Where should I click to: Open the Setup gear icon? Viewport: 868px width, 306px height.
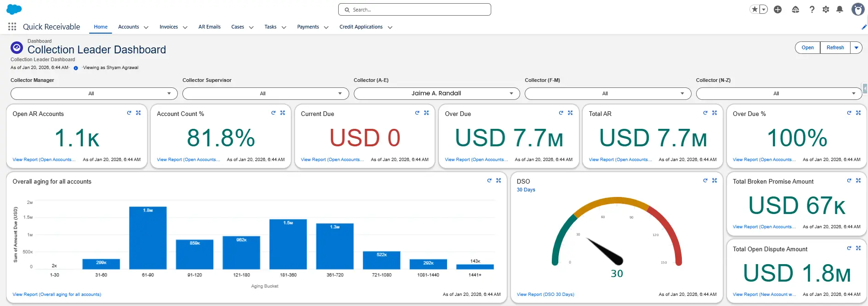826,10
